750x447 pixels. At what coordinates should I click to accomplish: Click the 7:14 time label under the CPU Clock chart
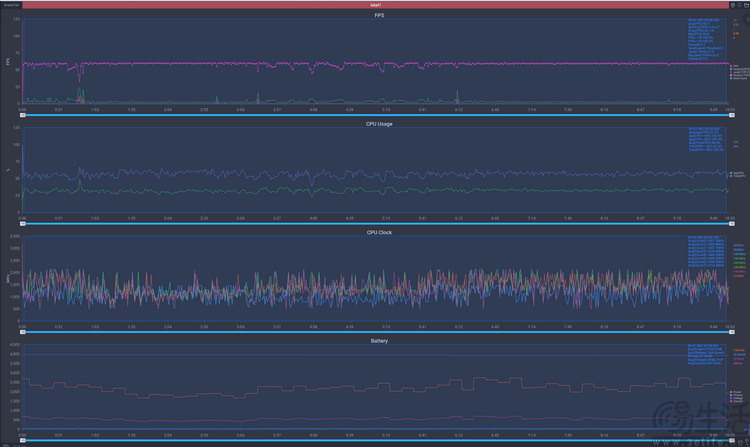click(x=531, y=327)
